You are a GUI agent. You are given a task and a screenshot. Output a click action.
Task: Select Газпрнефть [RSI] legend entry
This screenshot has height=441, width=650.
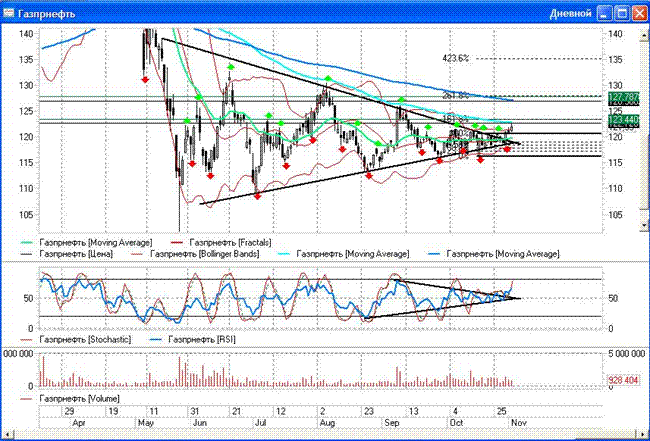(x=193, y=339)
